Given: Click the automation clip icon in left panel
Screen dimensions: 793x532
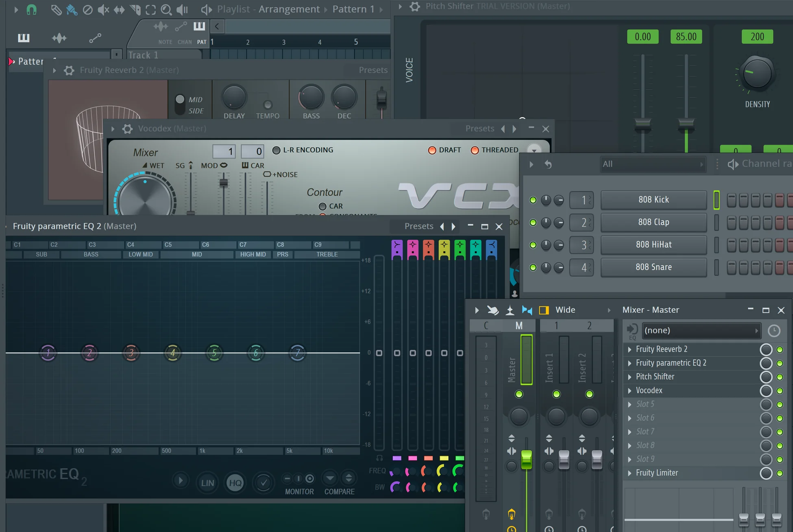Looking at the screenshot, I should click(x=95, y=38).
